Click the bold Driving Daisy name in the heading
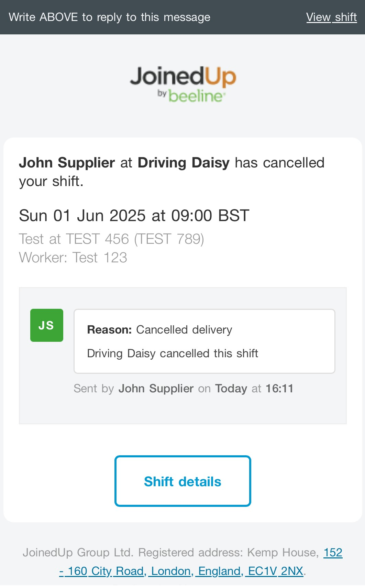Viewport: 365px width, 588px height. tap(184, 163)
